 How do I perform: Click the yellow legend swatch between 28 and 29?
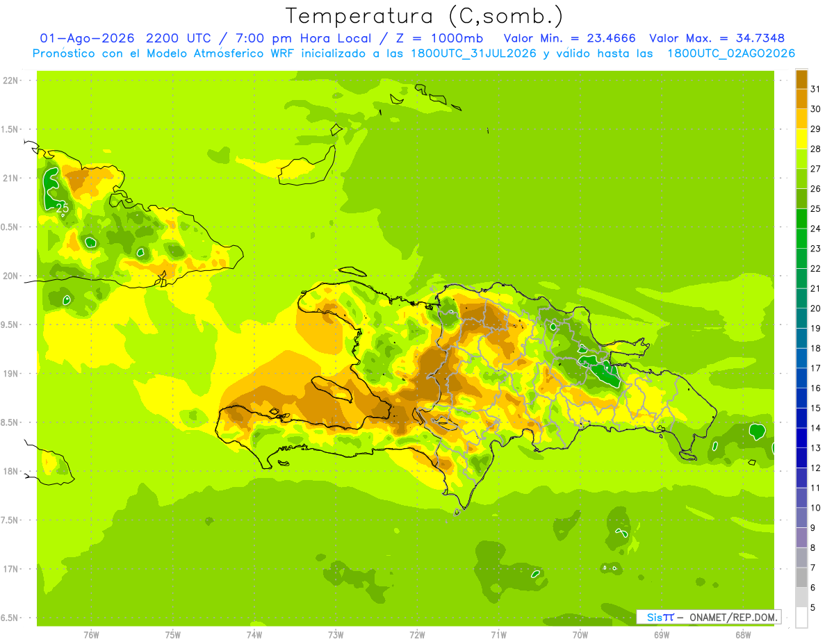(801, 139)
